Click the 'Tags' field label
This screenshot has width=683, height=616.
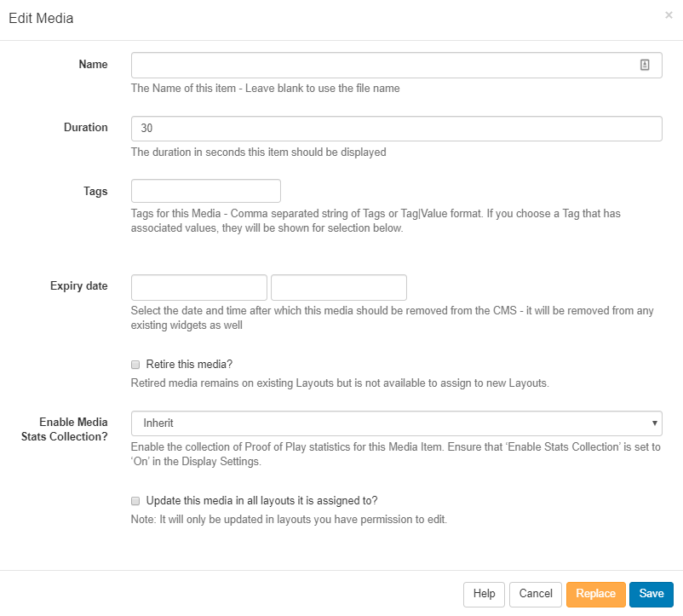click(95, 191)
